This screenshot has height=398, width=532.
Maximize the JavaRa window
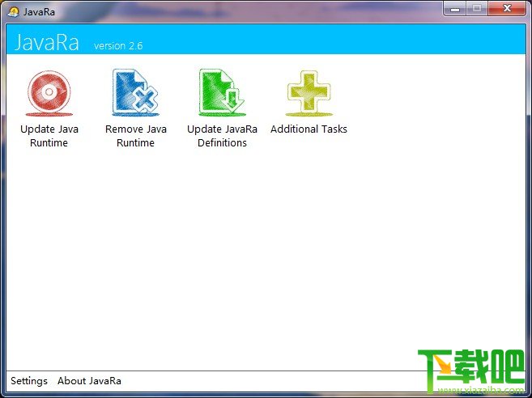[477, 9]
